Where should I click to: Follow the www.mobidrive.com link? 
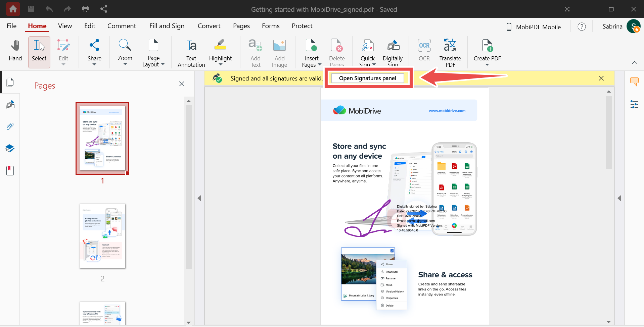pyautogui.click(x=447, y=111)
